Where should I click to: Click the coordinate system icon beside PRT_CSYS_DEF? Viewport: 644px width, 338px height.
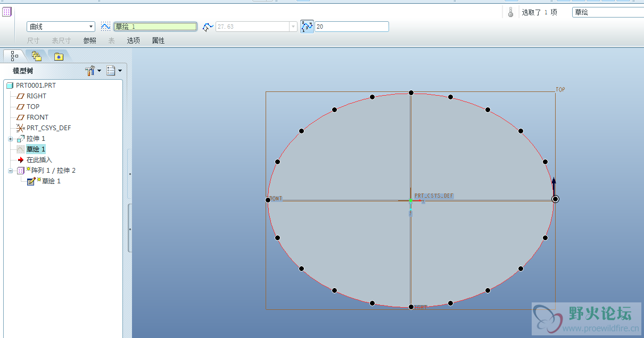[21, 128]
